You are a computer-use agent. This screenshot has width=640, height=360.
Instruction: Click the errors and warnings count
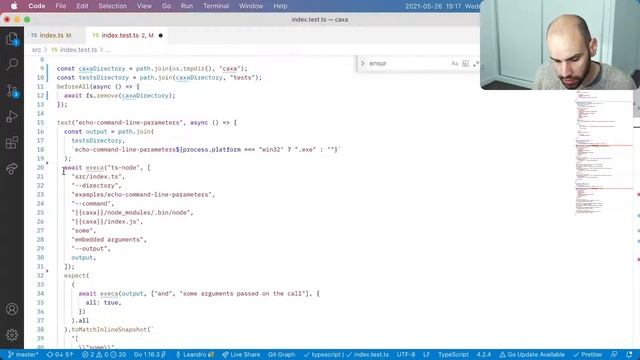104,354
